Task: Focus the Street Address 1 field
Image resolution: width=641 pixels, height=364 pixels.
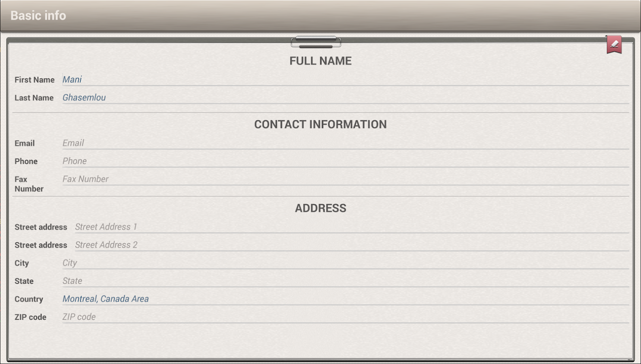Action: point(352,227)
